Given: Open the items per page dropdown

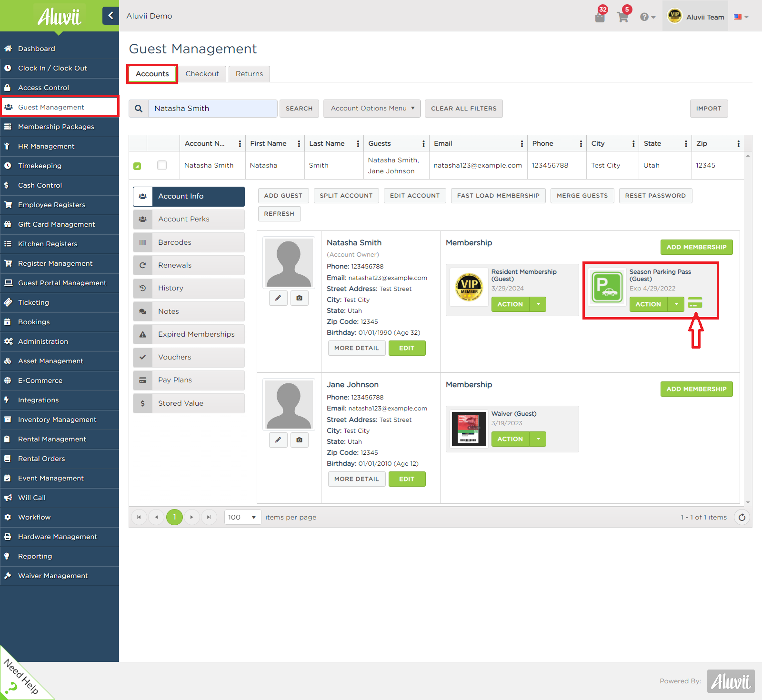Looking at the screenshot, I should click(243, 517).
